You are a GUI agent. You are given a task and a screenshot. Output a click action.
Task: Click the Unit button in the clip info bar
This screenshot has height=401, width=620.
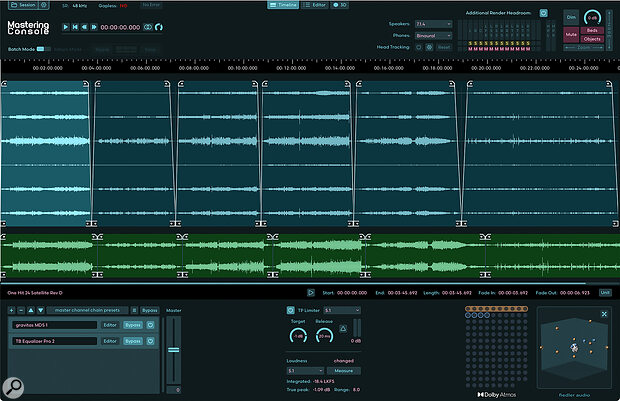pos(605,293)
